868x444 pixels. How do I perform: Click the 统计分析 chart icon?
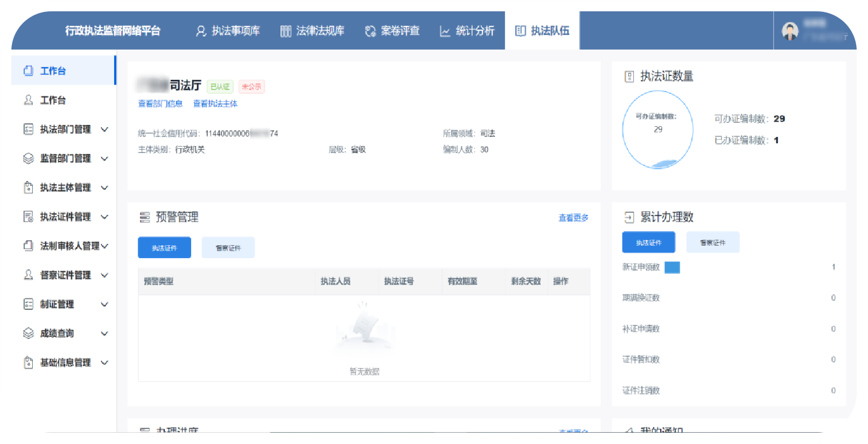tap(445, 31)
